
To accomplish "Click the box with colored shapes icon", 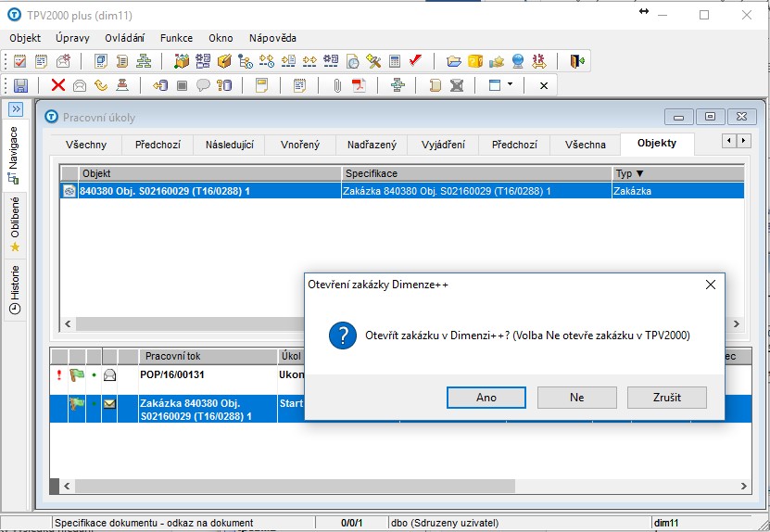I will [182, 61].
